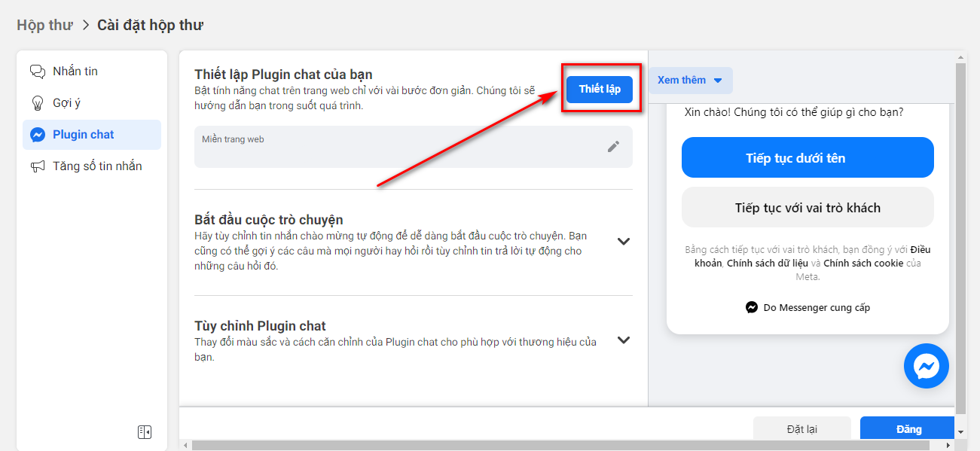Click the pencil edit icon for Miền trang web
This screenshot has height=451, width=980.
pos(613,147)
